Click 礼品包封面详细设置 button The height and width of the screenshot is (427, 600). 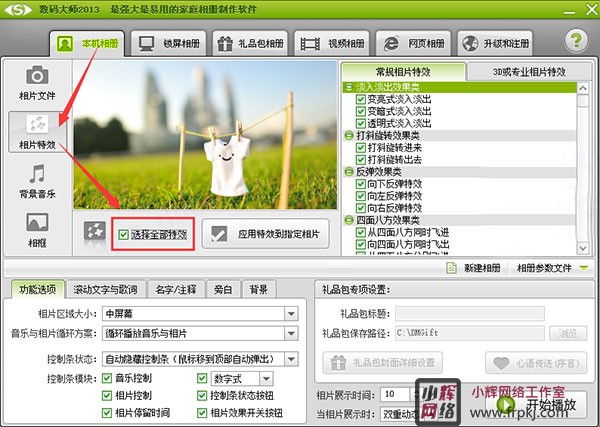coord(383,362)
